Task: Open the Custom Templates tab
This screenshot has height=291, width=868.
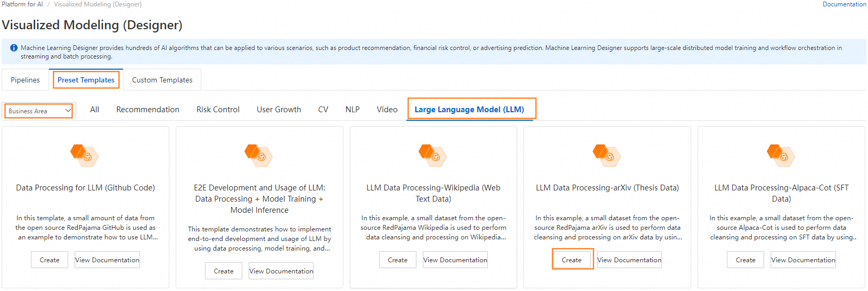Action: click(162, 80)
